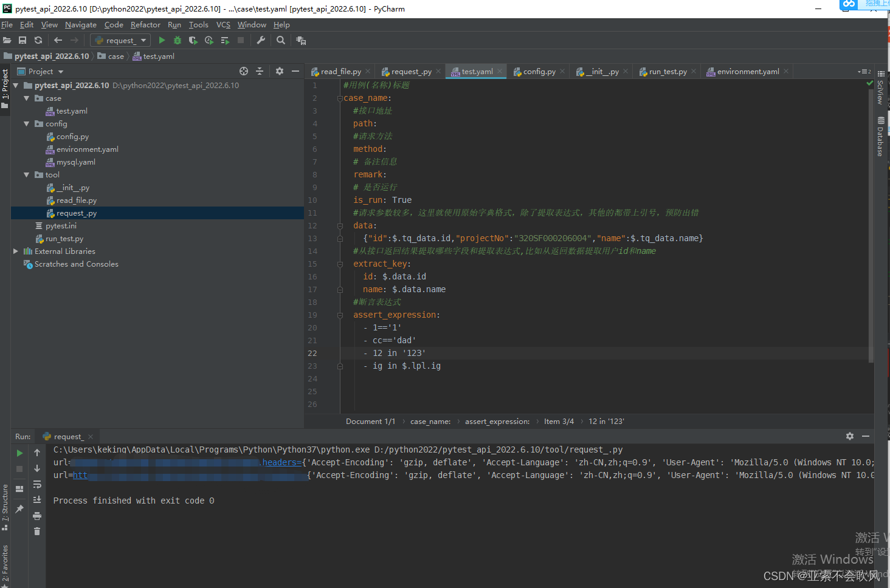The image size is (890, 588).
Task: Click the toolbar icon right of search
Action: (x=301, y=40)
